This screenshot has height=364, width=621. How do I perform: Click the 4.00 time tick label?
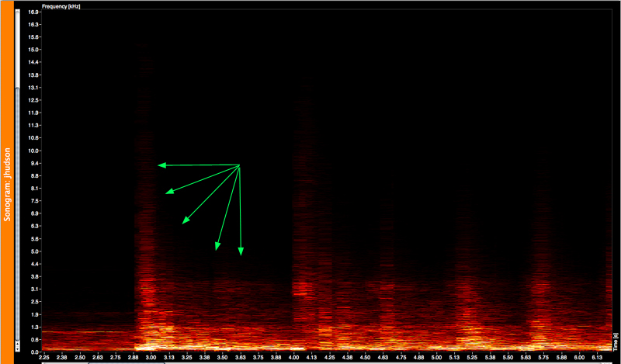(293, 357)
